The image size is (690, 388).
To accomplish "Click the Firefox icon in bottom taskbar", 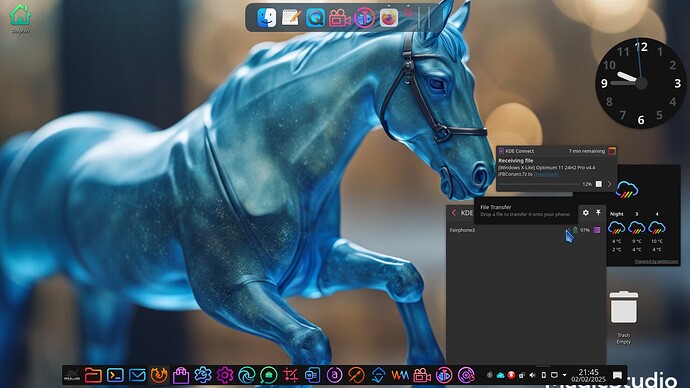I will click(159, 375).
